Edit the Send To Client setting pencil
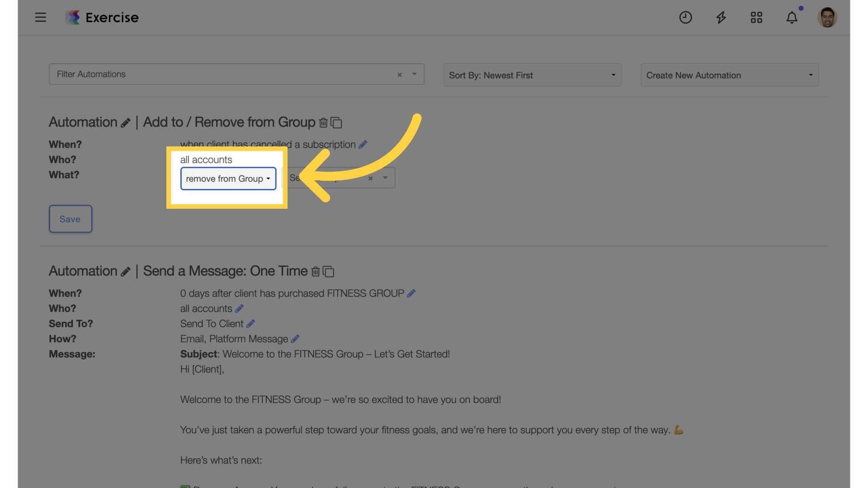868x488 pixels. tap(250, 324)
